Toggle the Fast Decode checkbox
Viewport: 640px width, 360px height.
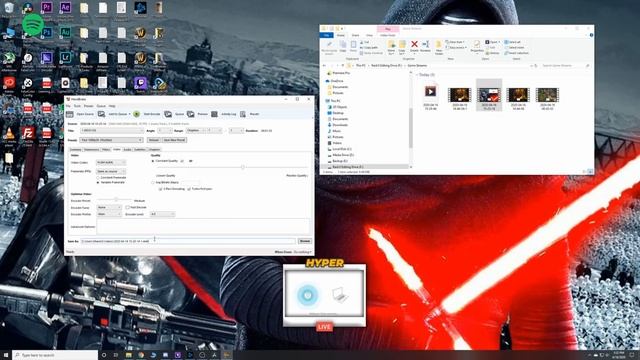coord(128,207)
